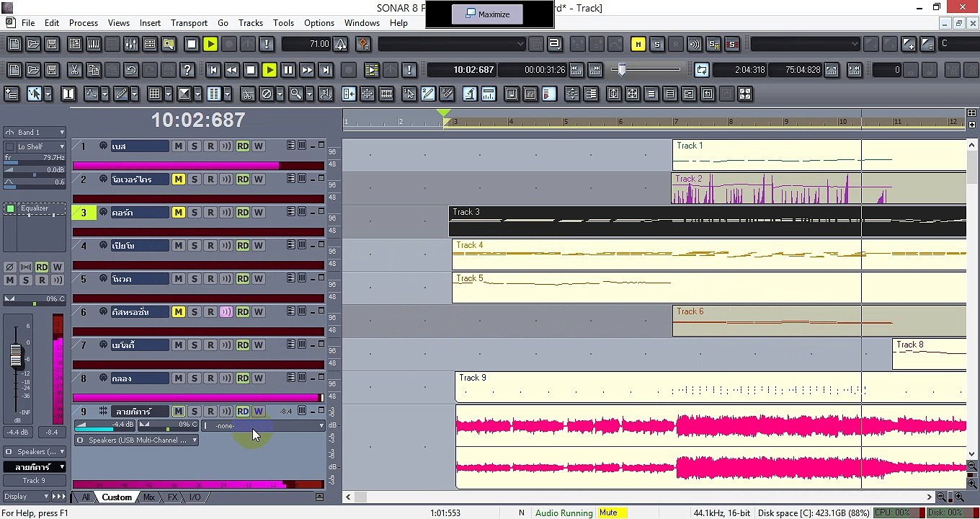Click the Track 3 clip in timeline
980x519 pixels.
[707, 222]
